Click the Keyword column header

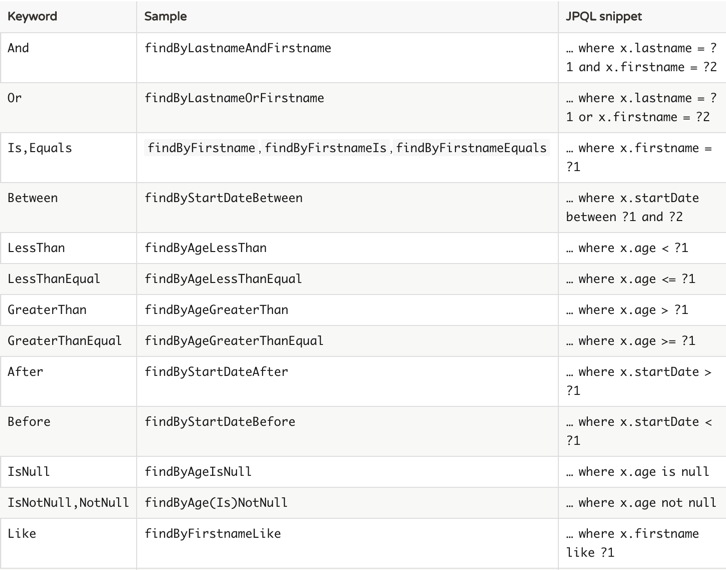point(32,16)
